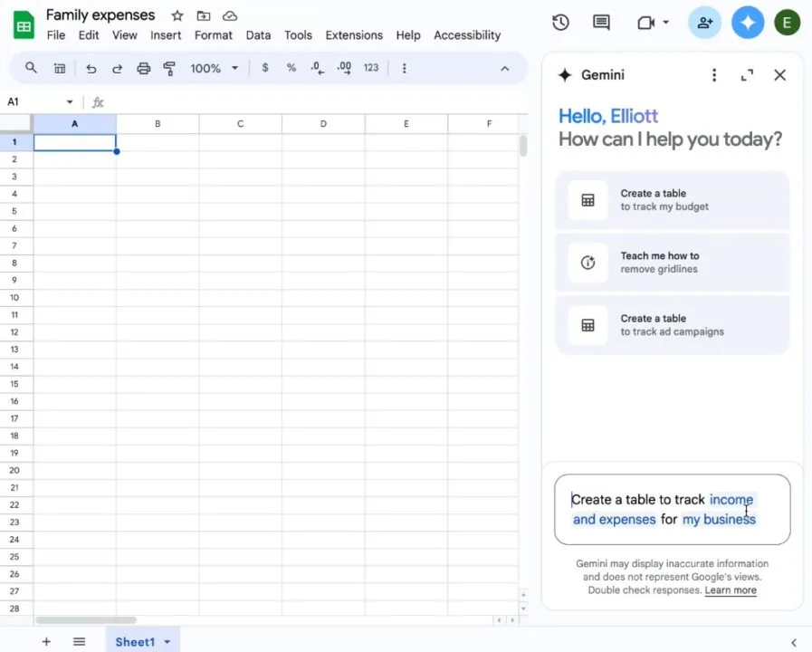This screenshot has height=652, width=812.
Task: Click the Learn more link
Action: click(731, 590)
